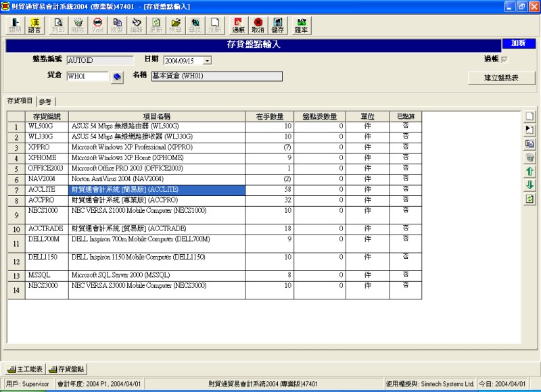Click the green move-down arrow icon
541x392 pixels.
tap(530, 185)
